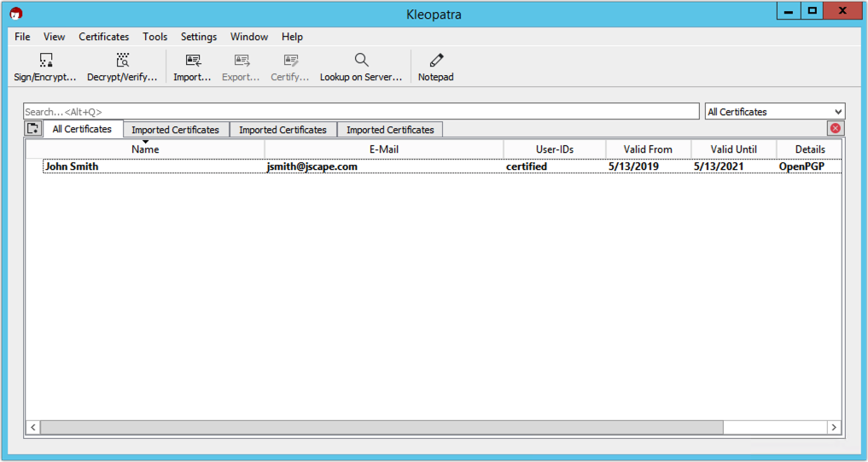Click the Sign/Encrypt toolbar icon
The image size is (868, 462).
45,61
